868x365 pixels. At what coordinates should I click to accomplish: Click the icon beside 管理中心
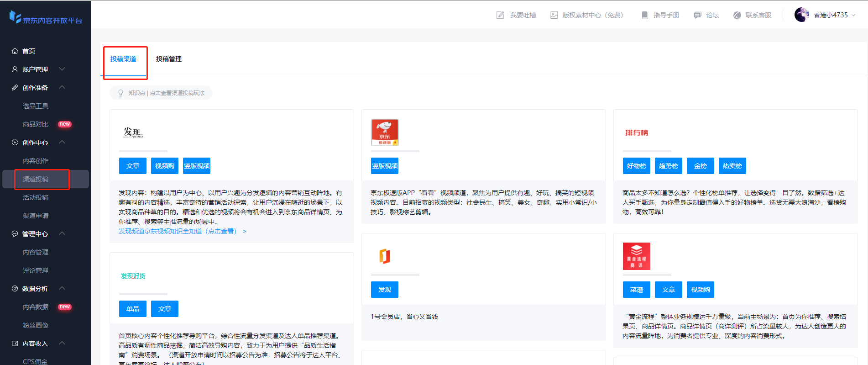tap(15, 234)
